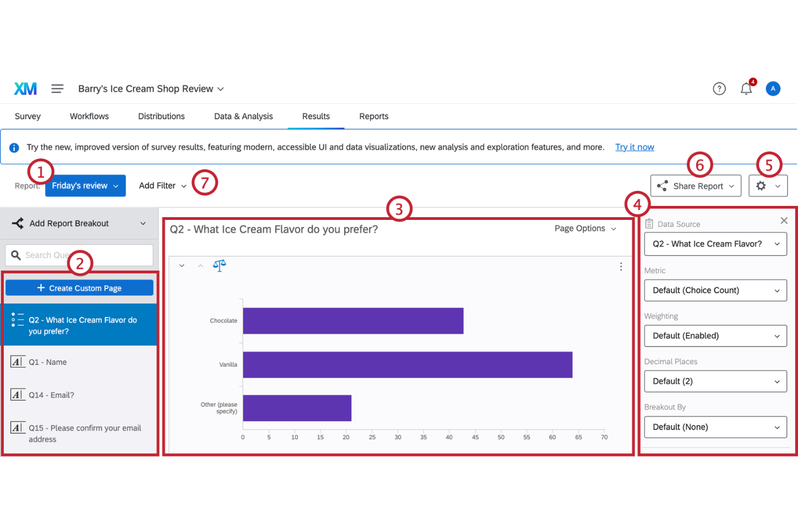
Task: Click the Vanilla bar in chart
Action: point(408,365)
